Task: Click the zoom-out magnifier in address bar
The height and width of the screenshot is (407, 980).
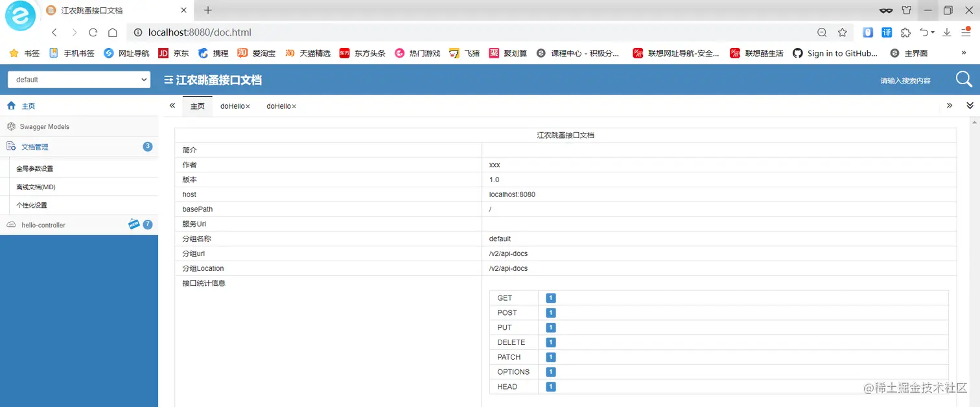Action: coord(822,32)
